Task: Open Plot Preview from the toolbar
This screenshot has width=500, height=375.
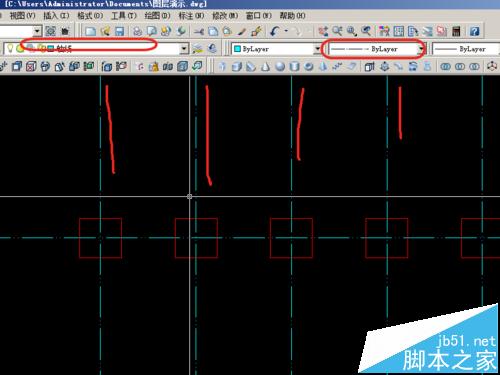Action: (x=152, y=32)
